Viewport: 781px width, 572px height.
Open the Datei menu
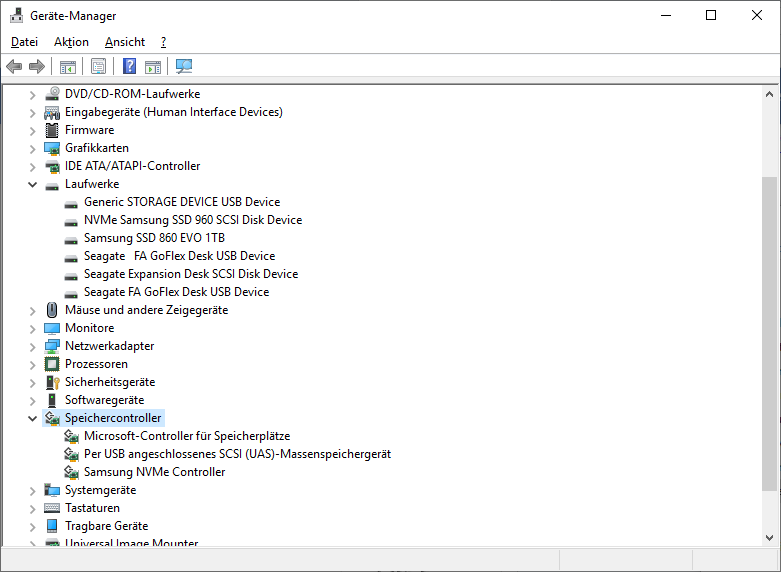point(24,42)
